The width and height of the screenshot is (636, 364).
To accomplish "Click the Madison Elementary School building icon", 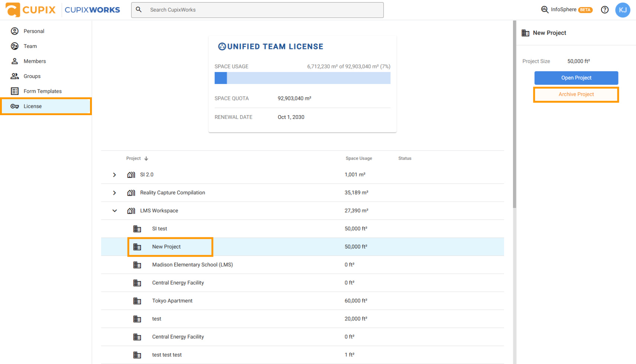I will pos(137,265).
